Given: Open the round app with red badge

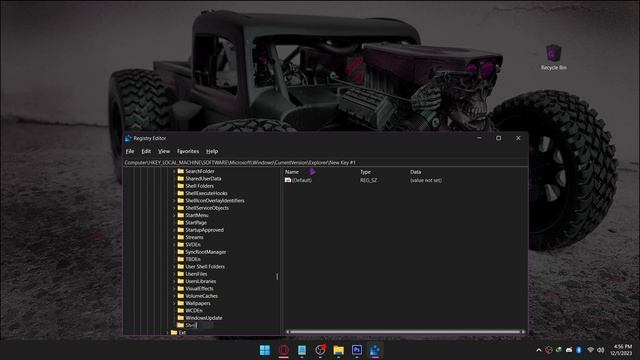Looking at the screenshot, I should (x=320, y=350).
